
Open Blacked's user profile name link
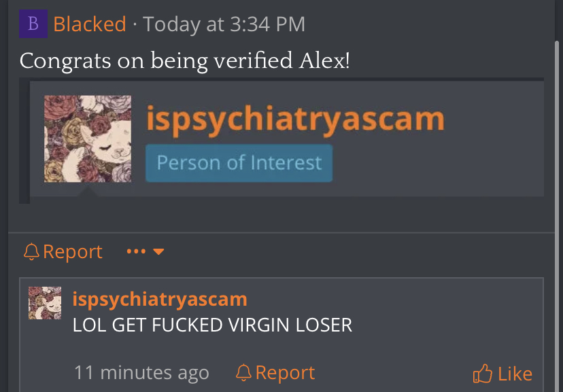(90, 24)
